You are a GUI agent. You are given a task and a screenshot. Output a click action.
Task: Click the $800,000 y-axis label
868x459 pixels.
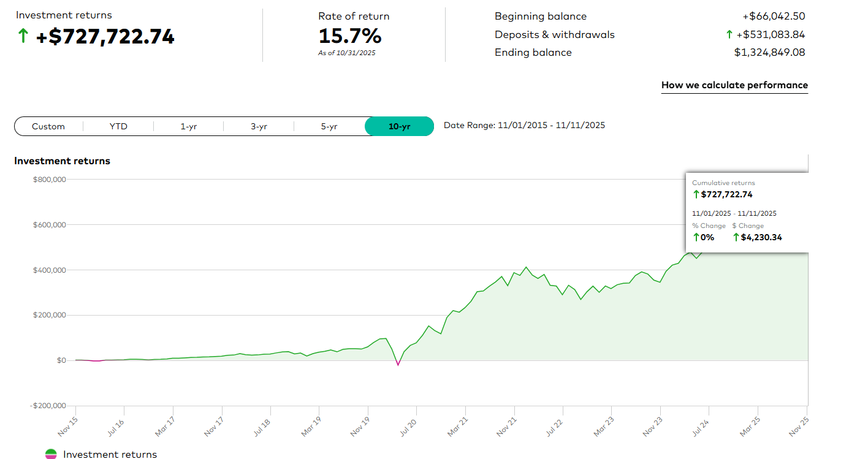pos(50,180)
